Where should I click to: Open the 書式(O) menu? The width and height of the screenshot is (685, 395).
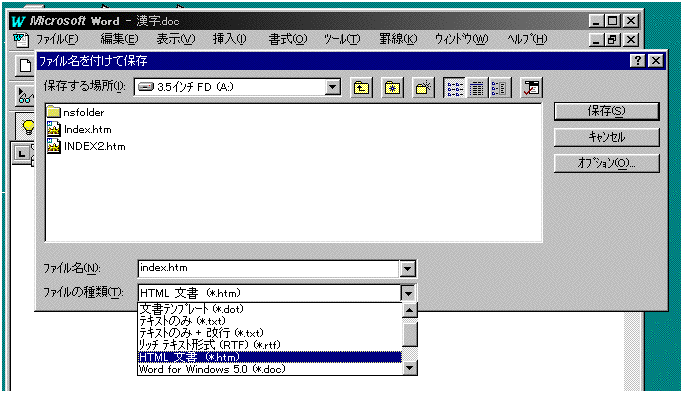(x=288, y=39)
